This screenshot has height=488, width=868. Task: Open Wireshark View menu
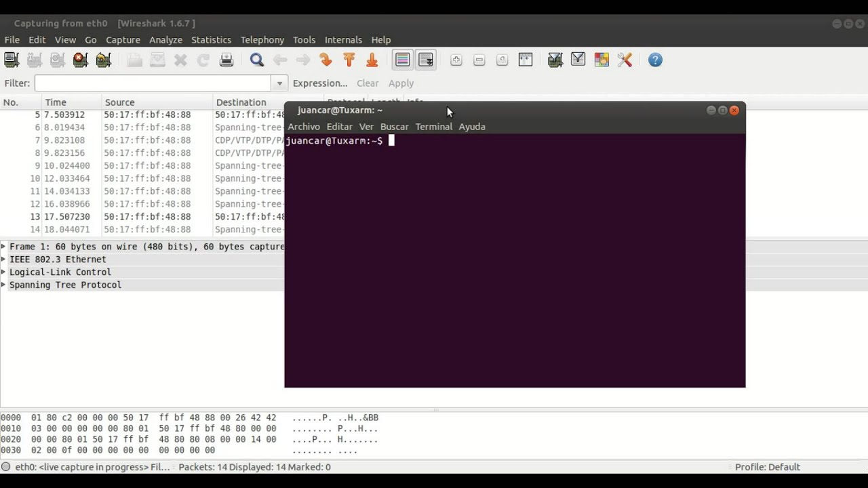(x=65, y=40)
